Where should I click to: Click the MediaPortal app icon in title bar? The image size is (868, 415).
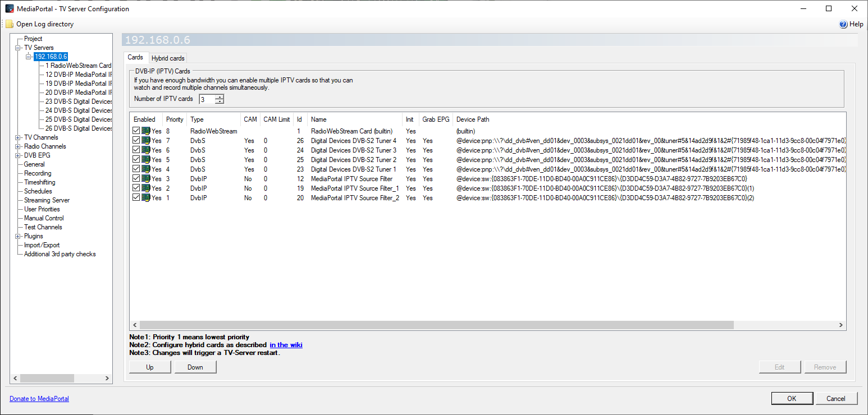tap(10, 8)
